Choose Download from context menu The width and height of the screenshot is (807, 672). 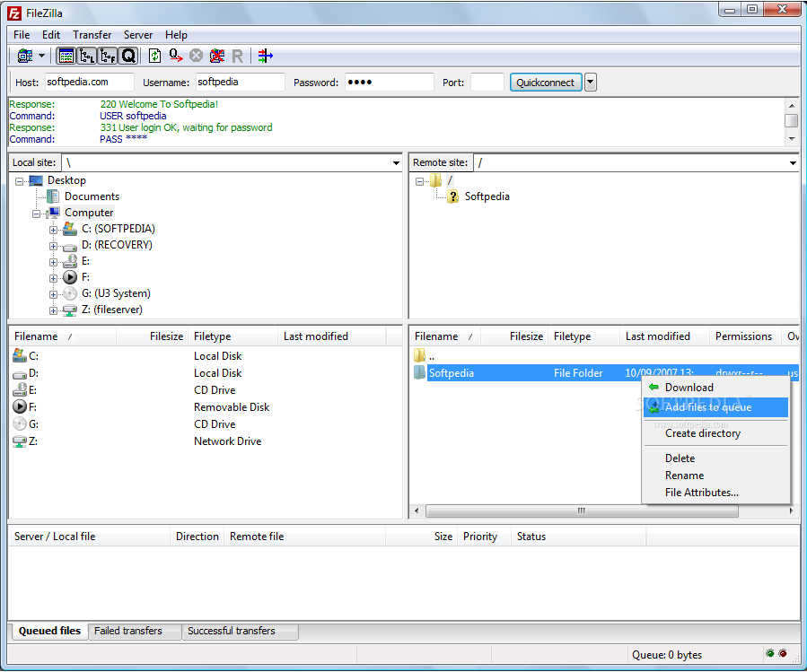point(715,388)
